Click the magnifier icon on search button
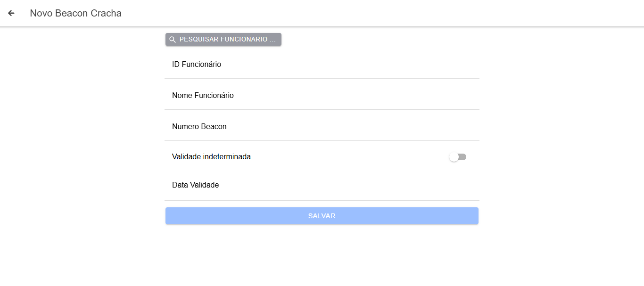The height and width of the screenshot is (286, 644). tap(173, 40)
